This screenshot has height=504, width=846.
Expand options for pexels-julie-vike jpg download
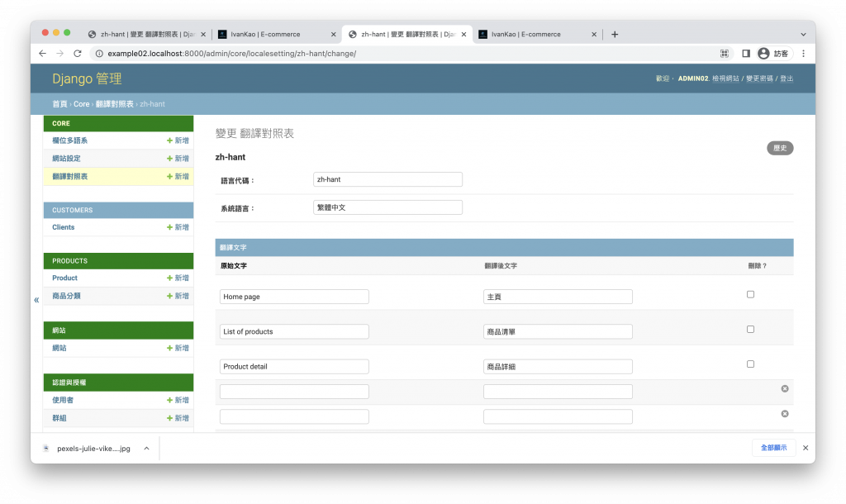tap(146, 449)
